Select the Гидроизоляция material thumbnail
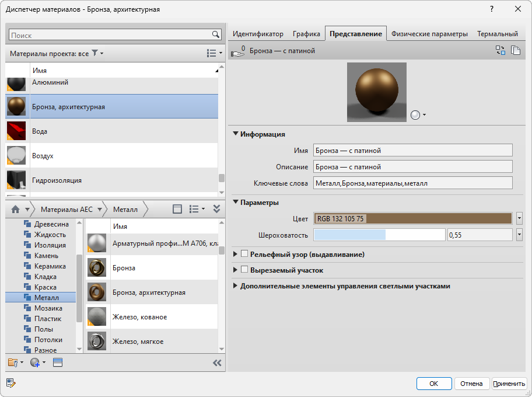This screenshot has height=397, width=532. pos(16,180)
